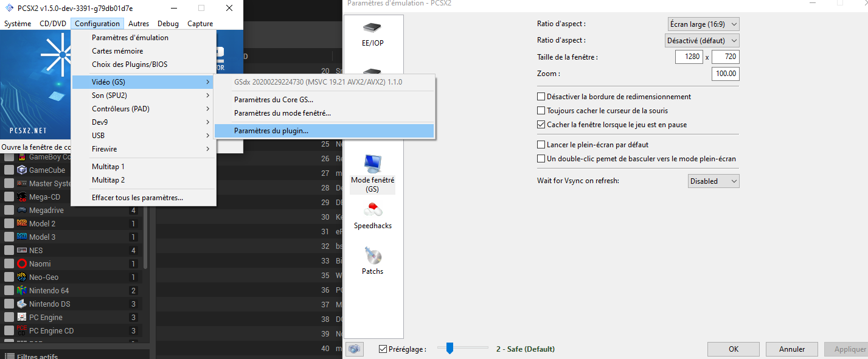
Task: Open the Mode fenêtré (GS) monitor icon
Action: (x=372, y=163)
